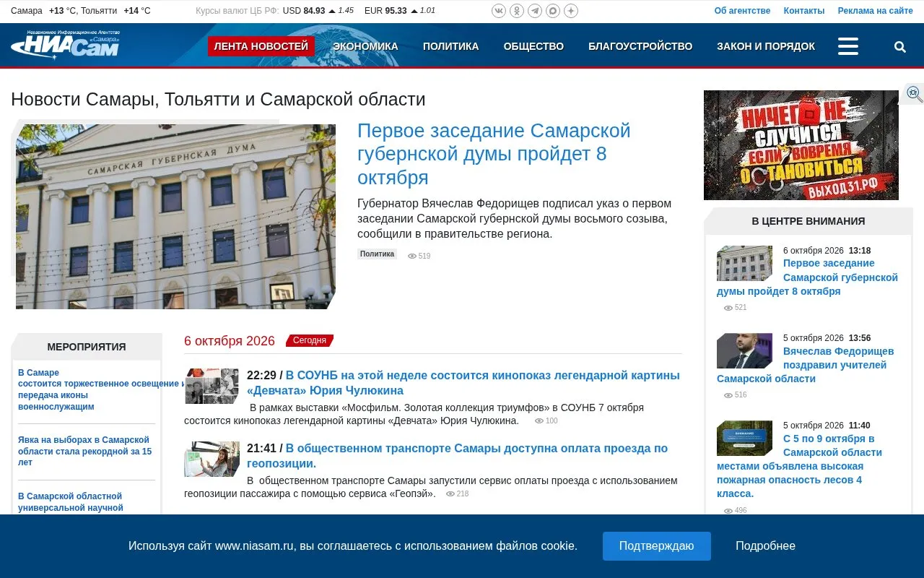The height and width of the screenshot is (578, 924).
Task: Open the geoposition fare payment headline
Action: pos(458,456)
